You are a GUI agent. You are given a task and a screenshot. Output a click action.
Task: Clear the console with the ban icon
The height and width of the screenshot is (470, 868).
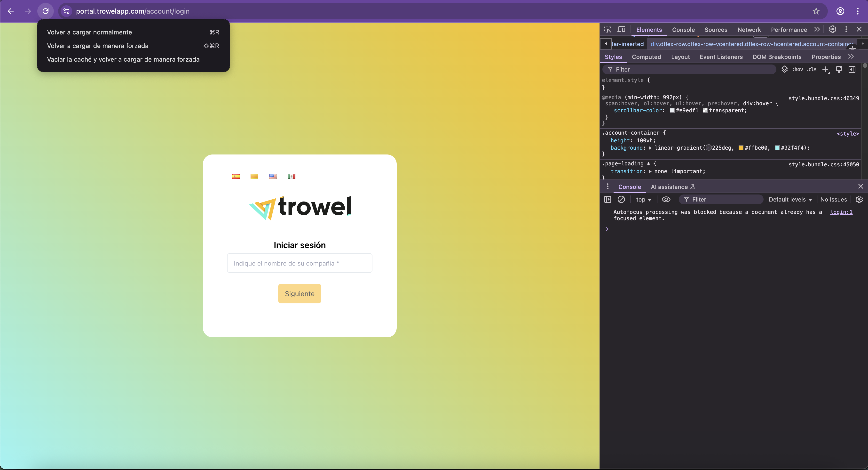[621, 200]
